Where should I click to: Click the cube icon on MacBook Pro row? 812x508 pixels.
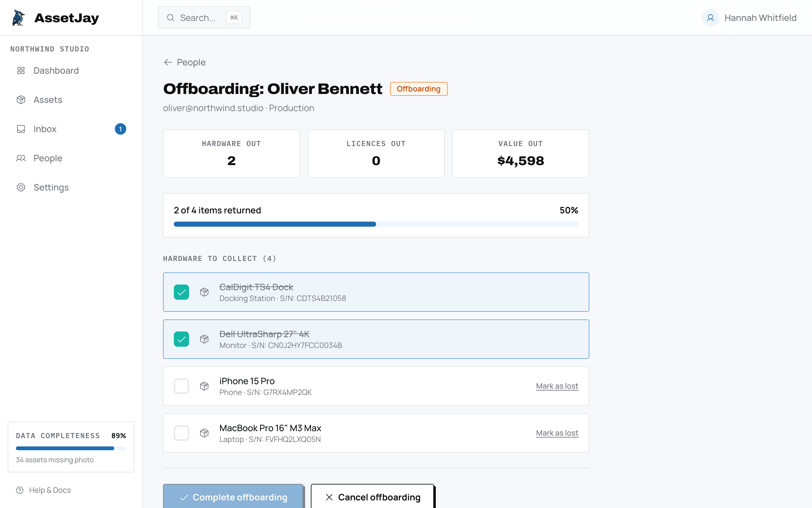point(204,433)
